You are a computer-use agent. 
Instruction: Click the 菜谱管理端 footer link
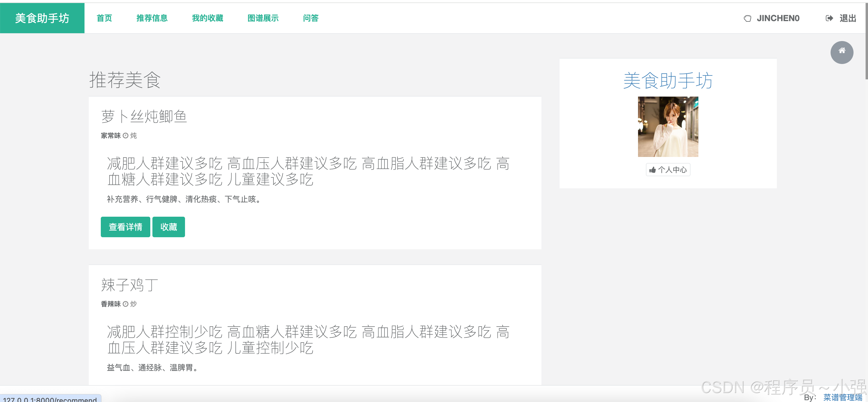point(842,397)
